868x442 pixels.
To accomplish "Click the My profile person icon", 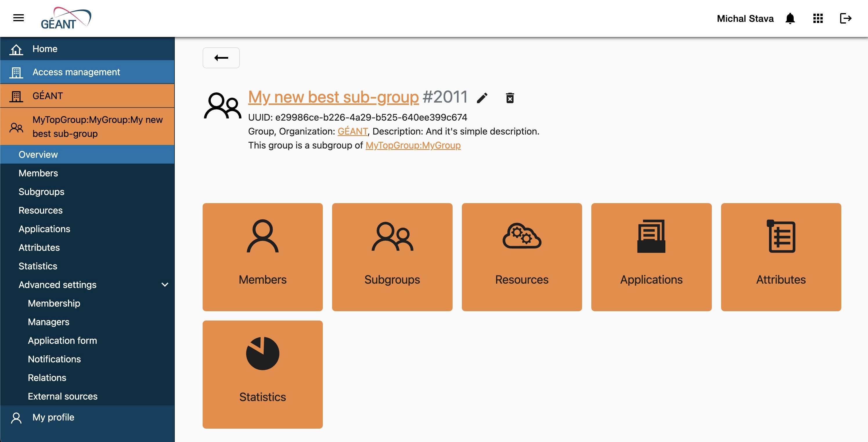I will [16, 418].
